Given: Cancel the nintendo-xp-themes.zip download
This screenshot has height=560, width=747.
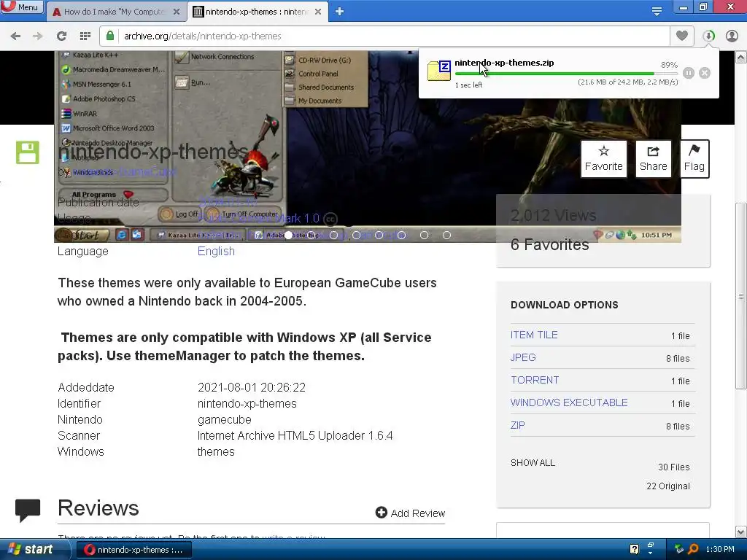Looking at the screenshot, I should coord(705,73).
